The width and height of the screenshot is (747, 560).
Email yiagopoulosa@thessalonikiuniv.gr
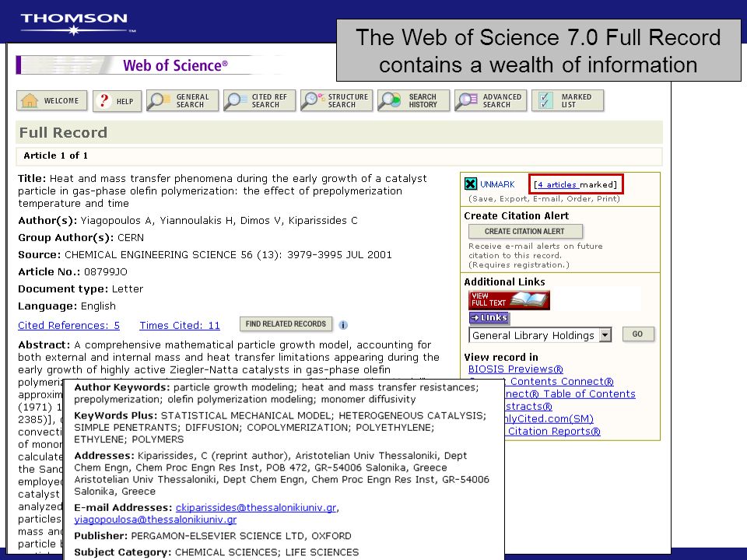[x=156, y=520]
